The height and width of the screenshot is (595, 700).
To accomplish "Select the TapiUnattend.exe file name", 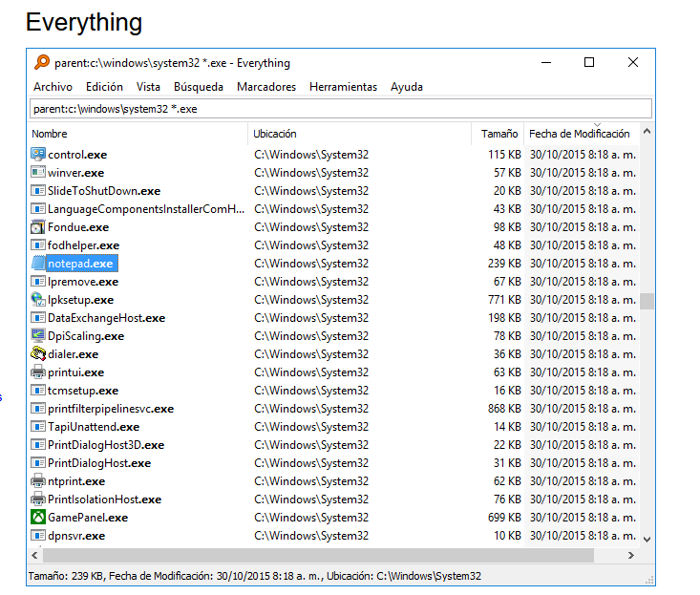I will click(x=94, y=427).
